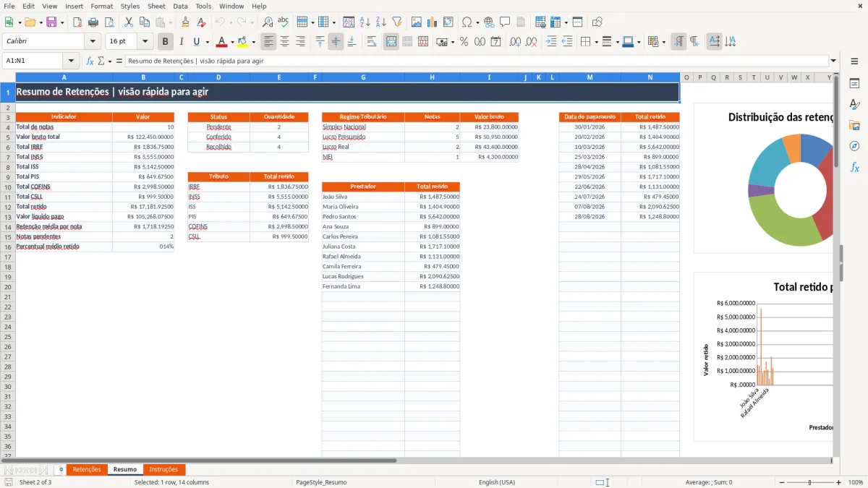This screenshot has width=868, height=488.
Task: Open the File menu
Action: 9,6
